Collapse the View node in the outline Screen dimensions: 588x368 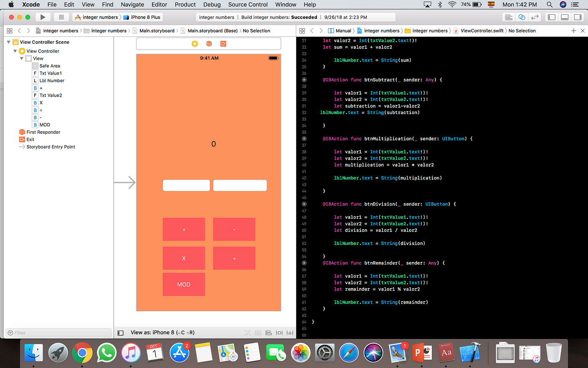(x=22, y=58)
